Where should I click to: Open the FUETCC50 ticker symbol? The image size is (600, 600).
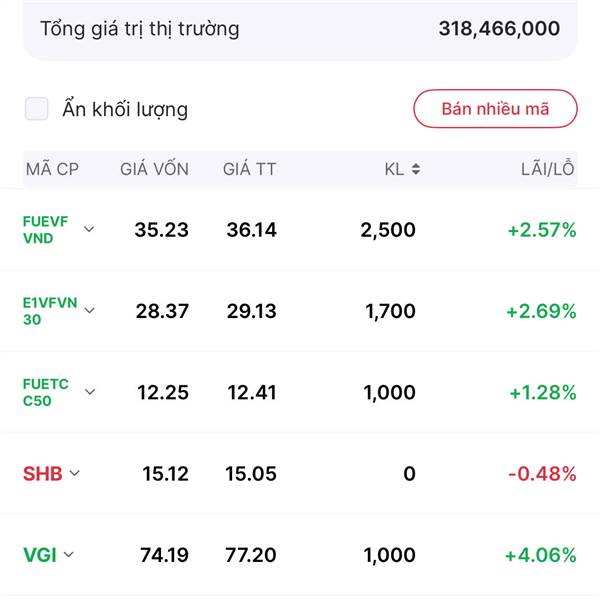pyautogui.click(x=46, y=392)
